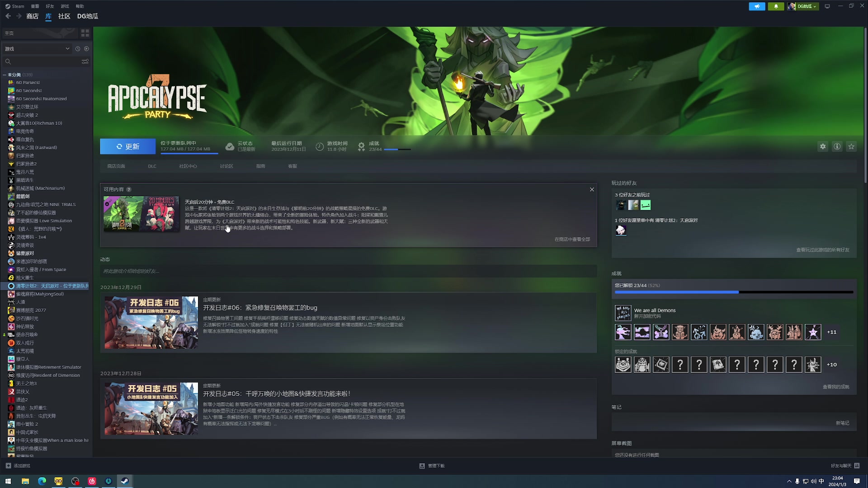Click the Steam taskbar icon
868x488 pixels.
125,481
